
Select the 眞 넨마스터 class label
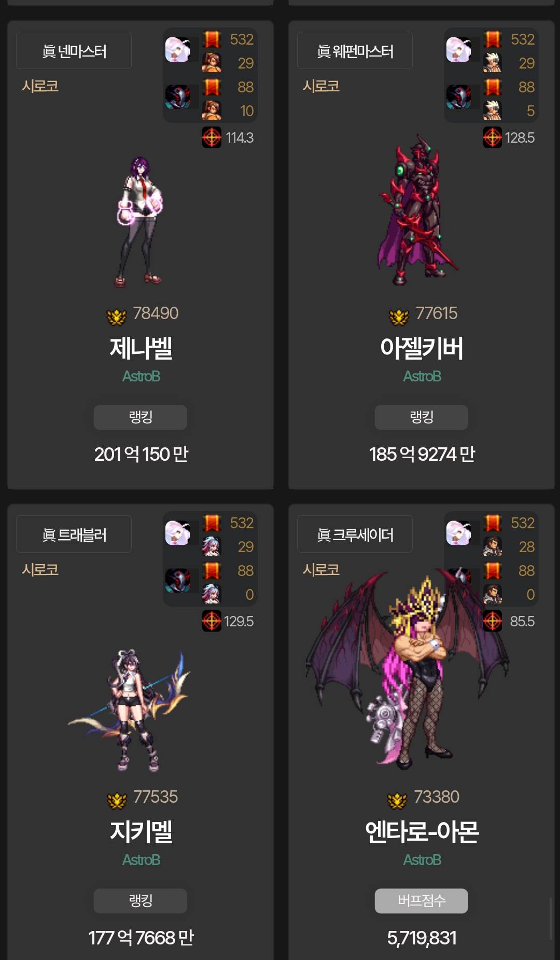(x=74, y=51)
